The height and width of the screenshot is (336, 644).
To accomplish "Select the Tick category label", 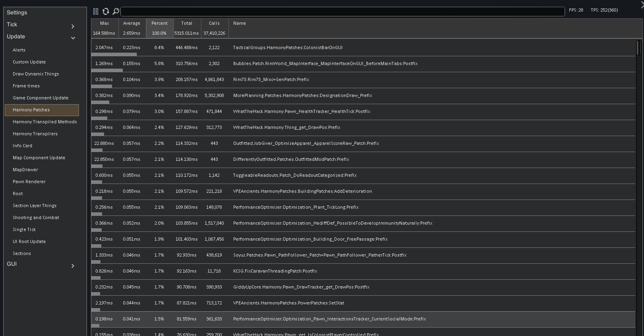I will click(12, 24).
